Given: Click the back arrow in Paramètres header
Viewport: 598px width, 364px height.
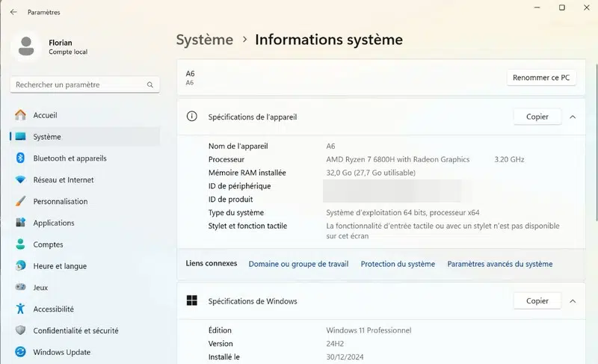Looking at the screenshot, I should (13, 12).
